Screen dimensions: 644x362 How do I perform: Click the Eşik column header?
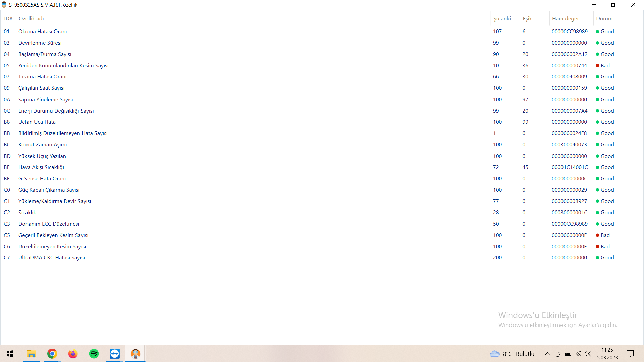(x=527, y=19)
